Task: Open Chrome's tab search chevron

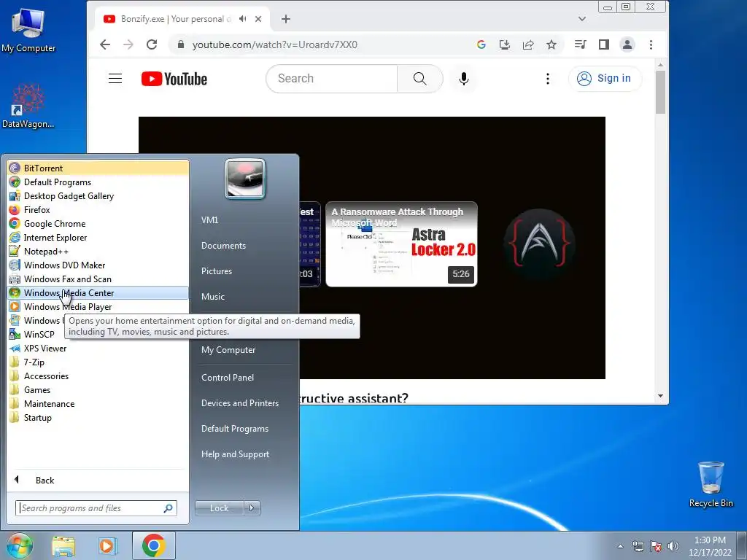Action: [581, 19]
